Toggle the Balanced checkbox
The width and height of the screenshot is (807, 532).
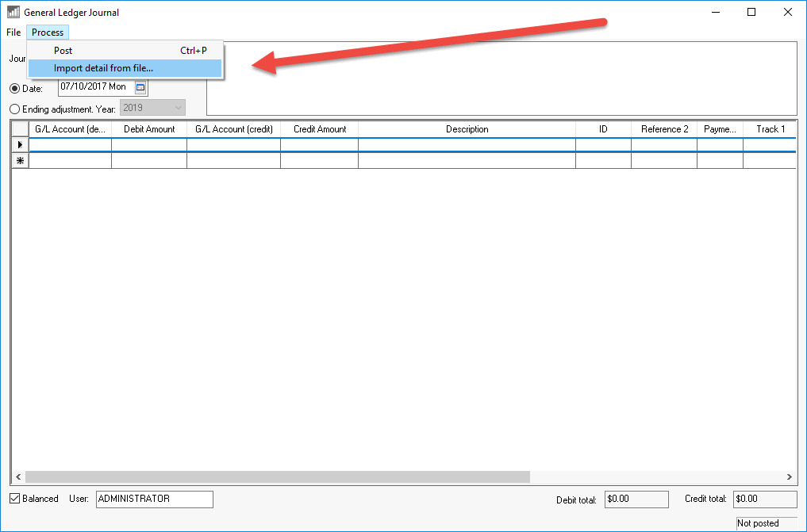15,499
